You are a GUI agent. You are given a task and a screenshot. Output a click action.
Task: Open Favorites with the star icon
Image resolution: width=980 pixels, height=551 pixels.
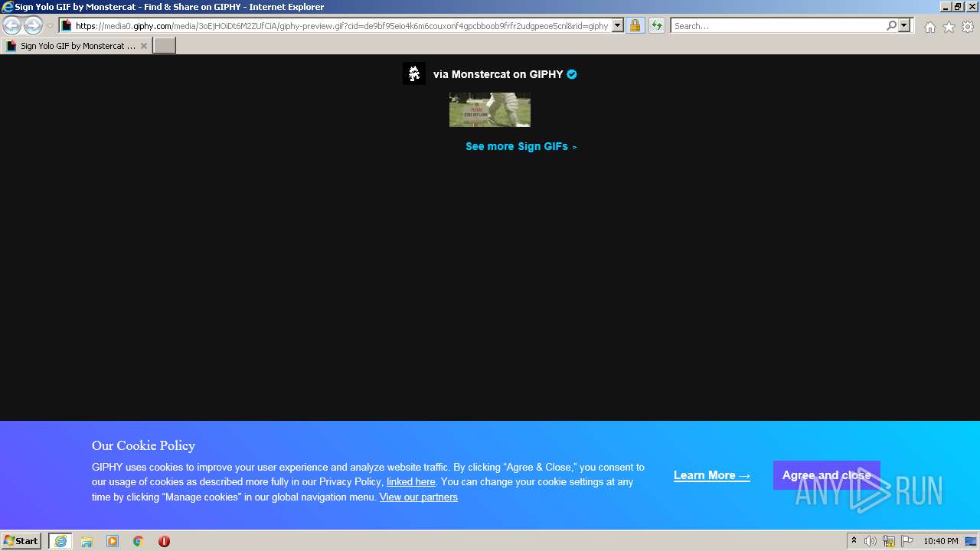(949, 27)
